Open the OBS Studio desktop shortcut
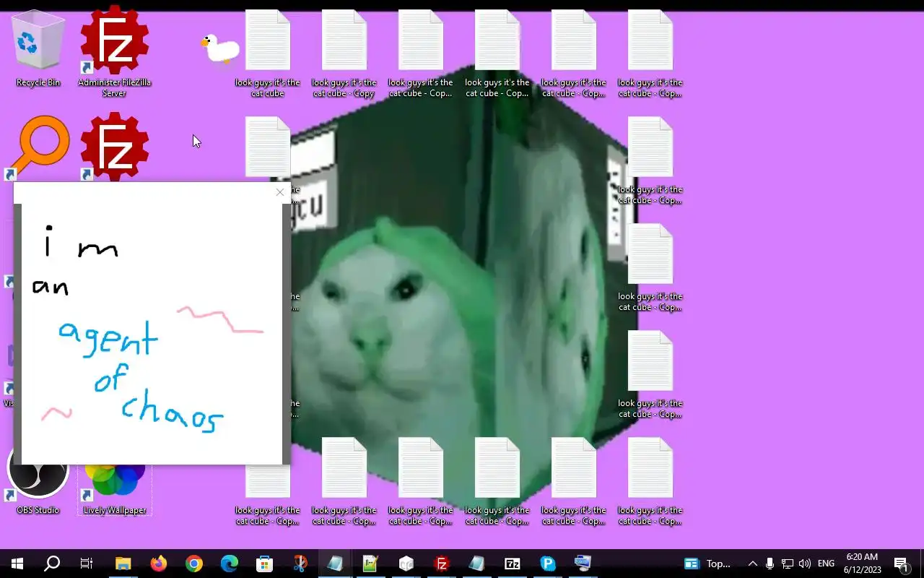924x578 pixels. (x=38, y=480)
